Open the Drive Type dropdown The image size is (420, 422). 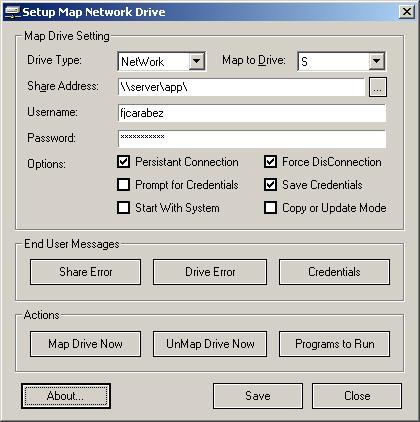197,61
